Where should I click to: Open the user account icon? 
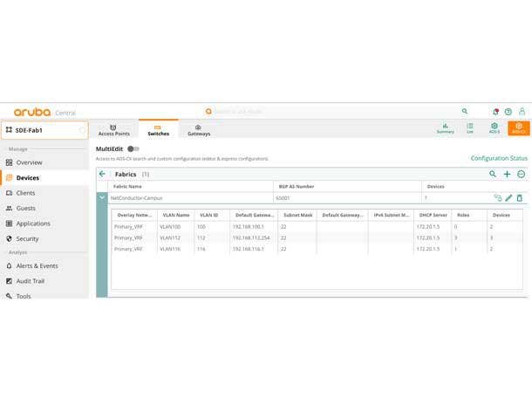click(x=522, y=112)
